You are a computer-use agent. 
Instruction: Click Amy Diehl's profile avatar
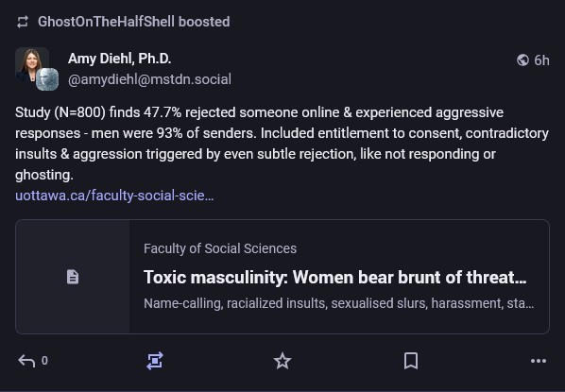(32, 64)
